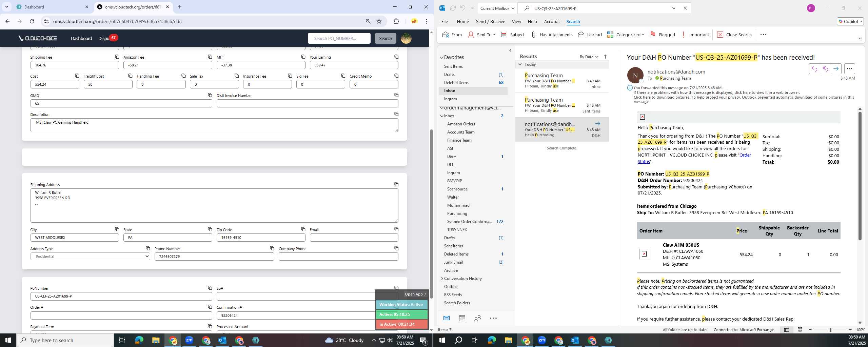Viewport: 868px width, 347px height.
Task: Open Task View on left taskbar
Action: click(122, 340)
